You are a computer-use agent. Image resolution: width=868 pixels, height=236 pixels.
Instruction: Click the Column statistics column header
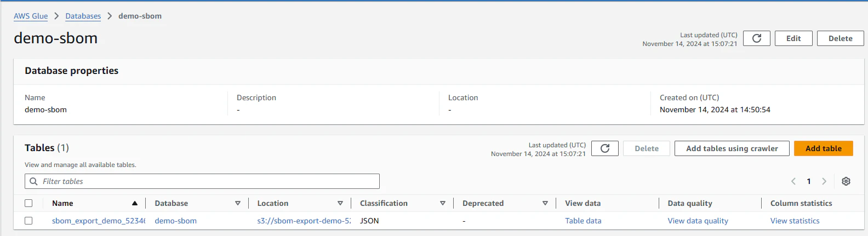(801, 203)
